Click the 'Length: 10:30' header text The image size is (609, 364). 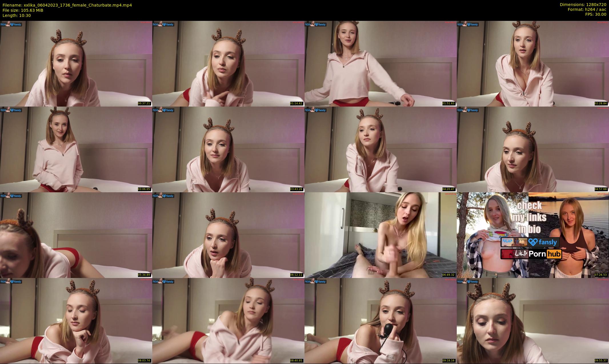[17, 15]
